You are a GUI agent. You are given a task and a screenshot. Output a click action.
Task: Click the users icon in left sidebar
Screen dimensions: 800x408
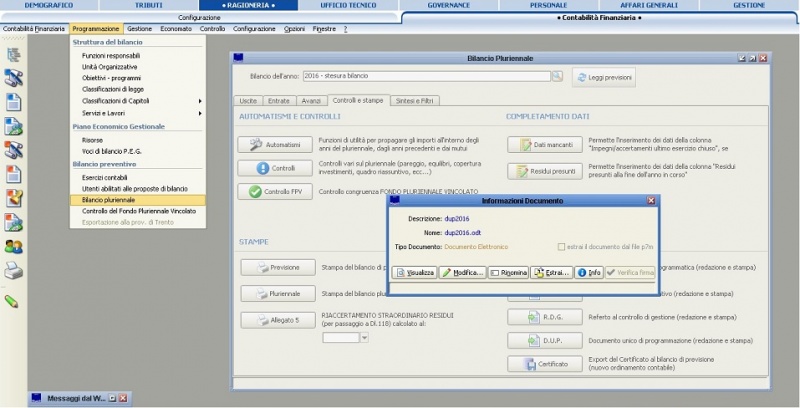pyautogui.click(x=14, y=246)
